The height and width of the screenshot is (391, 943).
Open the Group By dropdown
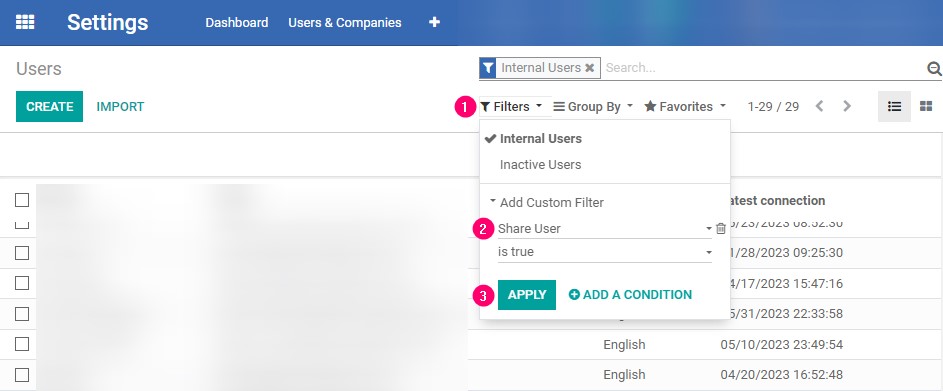pyautogui.click(x=593, y=106)
